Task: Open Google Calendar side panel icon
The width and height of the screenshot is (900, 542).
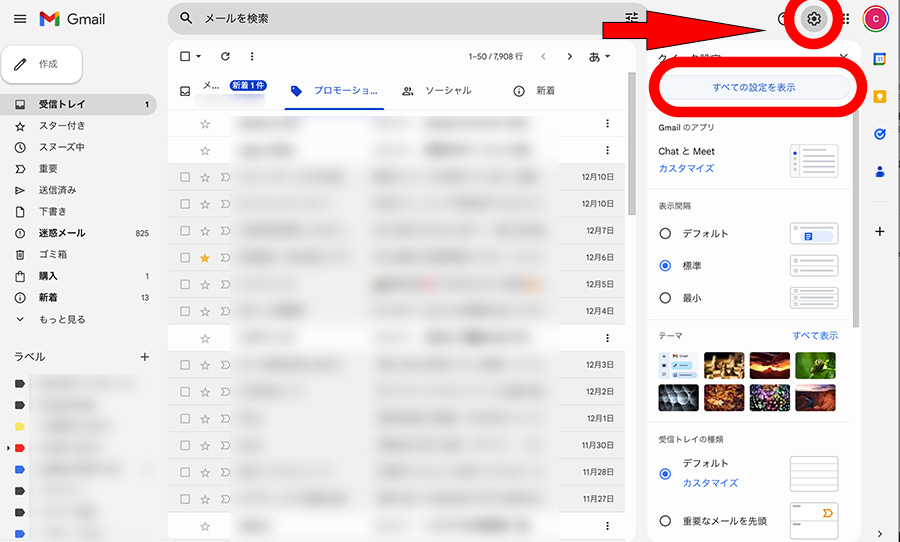Action: pyautogui.click(x=879, y=59)
